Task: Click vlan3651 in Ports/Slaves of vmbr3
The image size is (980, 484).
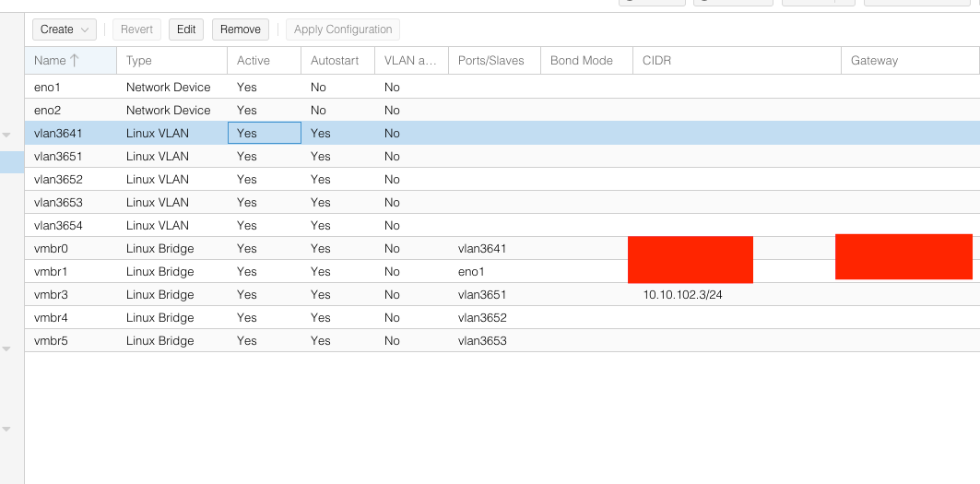Action: tap(482, 294)
